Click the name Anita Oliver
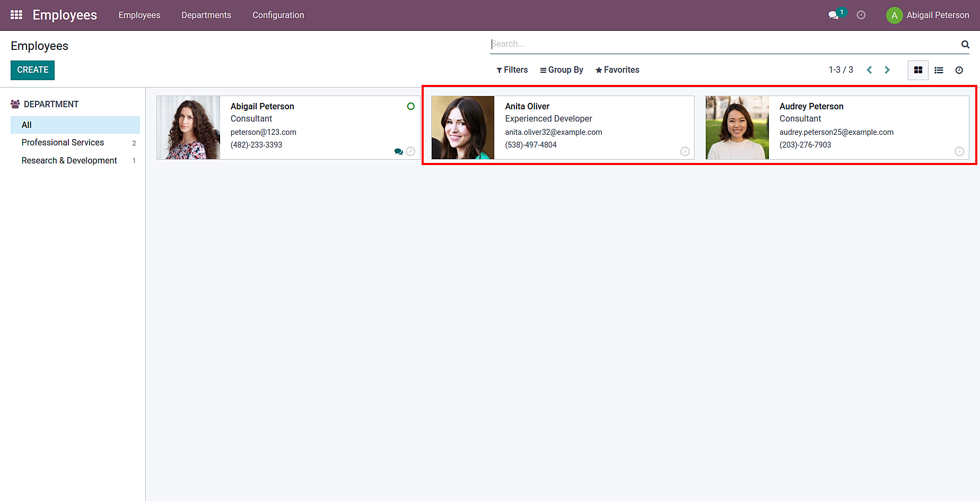Viewport: 980px width, 501px height. pyautogui.click(x=527, y=106)
